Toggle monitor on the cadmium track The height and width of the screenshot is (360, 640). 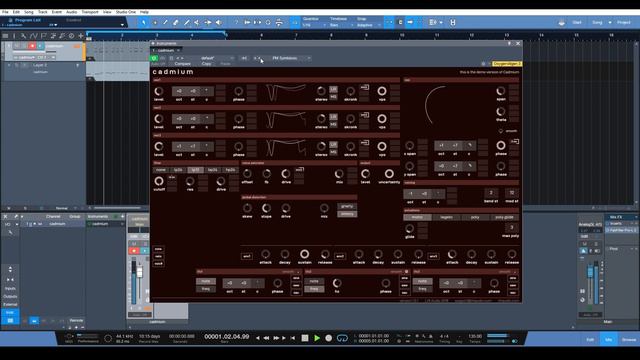click(40, 46)
